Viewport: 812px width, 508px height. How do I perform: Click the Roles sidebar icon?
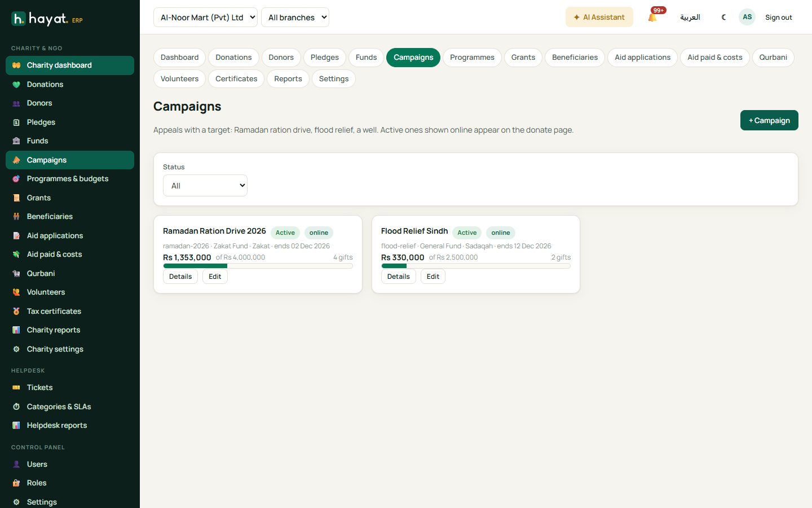(x=16, y=483)
